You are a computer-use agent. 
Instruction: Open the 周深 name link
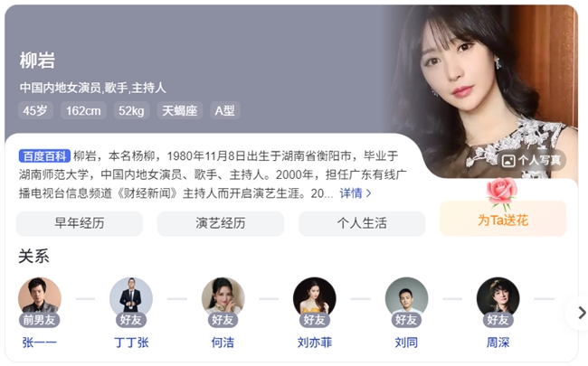498,343
